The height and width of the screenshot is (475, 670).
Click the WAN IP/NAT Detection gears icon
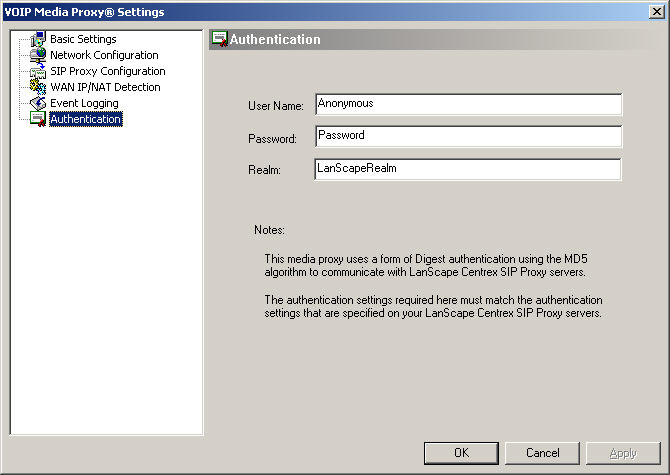point(38,87)
